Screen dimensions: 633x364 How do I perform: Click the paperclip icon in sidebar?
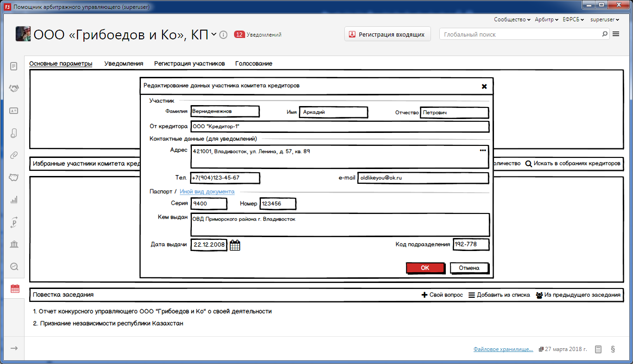click(14, 155)
